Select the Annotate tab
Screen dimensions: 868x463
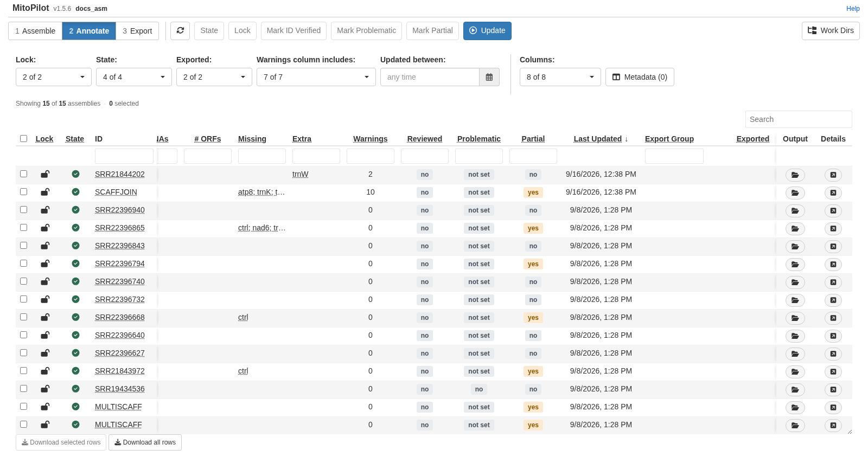(x=89, y=31)
